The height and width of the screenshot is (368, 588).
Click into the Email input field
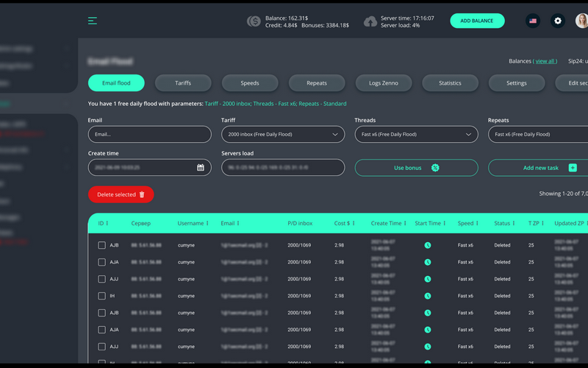pyautogui.click(x=150, y=134)
